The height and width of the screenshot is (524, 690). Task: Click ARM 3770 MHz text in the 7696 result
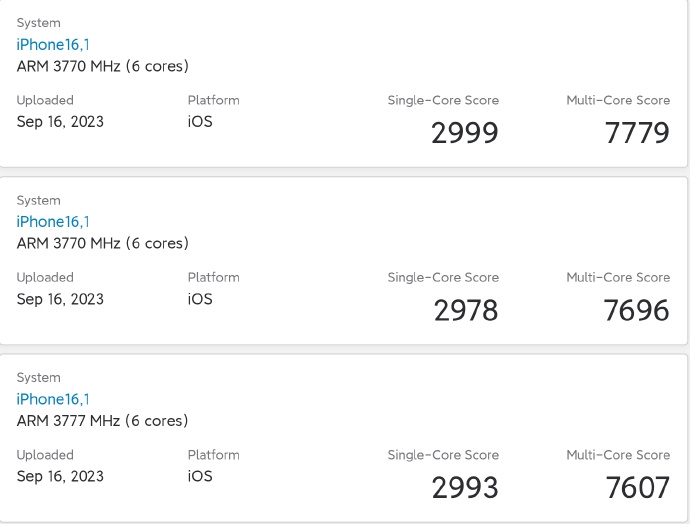[x=102, y=243]
